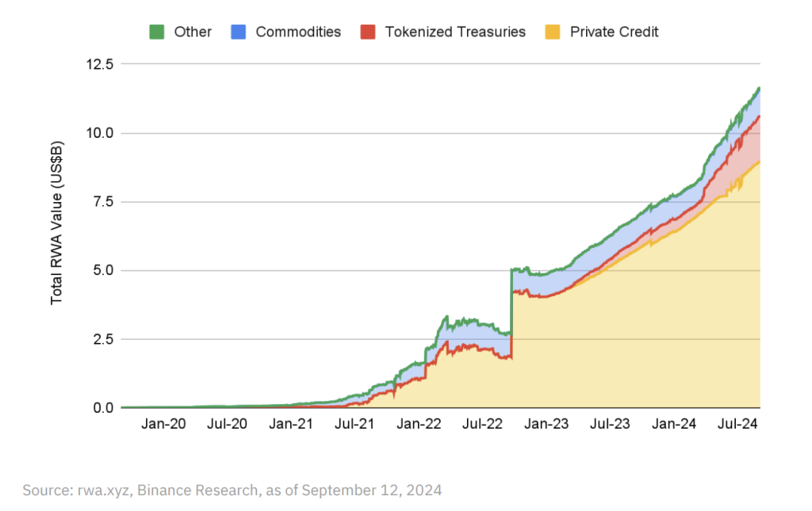The height and width of the screenshot is (511, 812).
Task: Click the green Other legend swatch
Action: pos(157,32)
